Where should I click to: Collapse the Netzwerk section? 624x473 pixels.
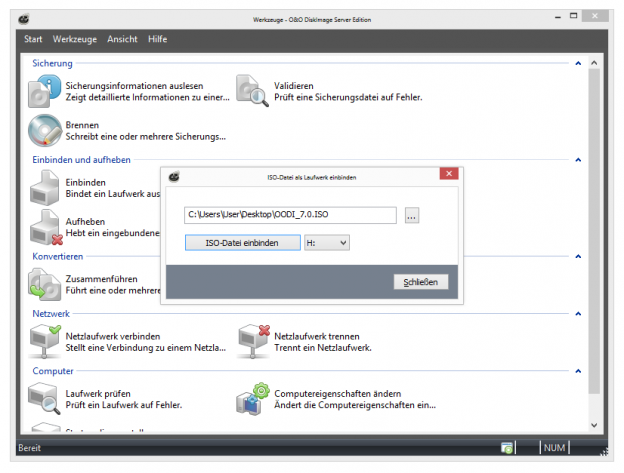[x=578, y=313]
